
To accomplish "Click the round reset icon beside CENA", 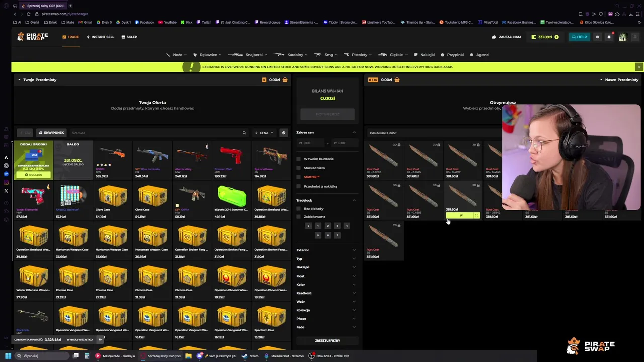I will point(284,133).
